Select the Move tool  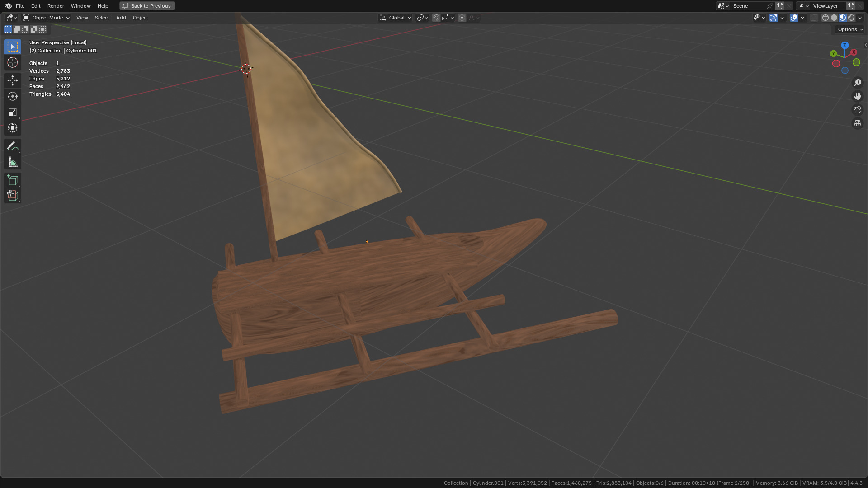click(13, 80)
